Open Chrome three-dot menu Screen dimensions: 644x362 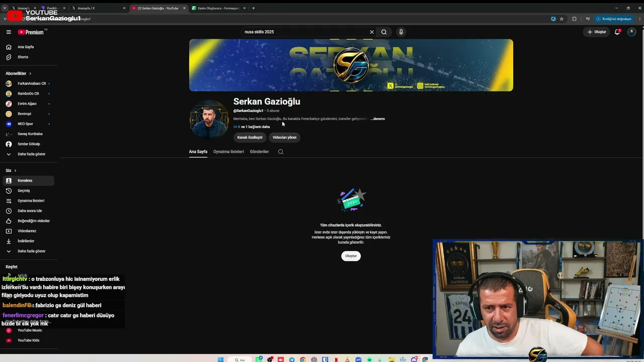639,19
